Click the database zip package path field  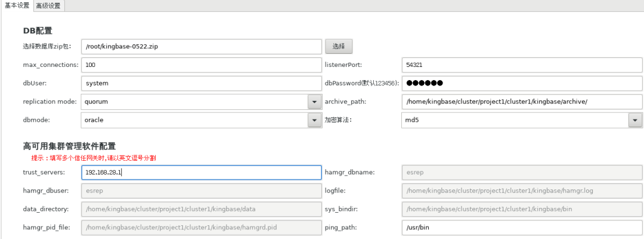tap(201, 47)
